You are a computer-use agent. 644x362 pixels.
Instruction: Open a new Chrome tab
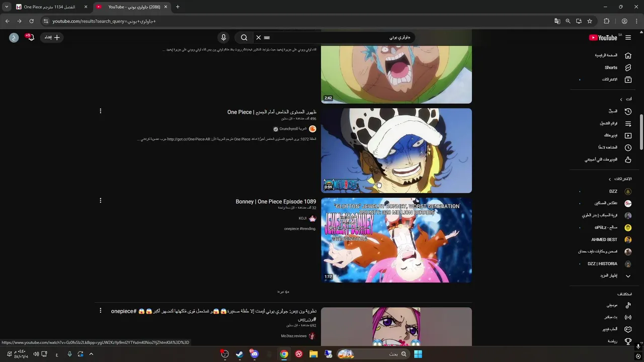coord(178,7)
